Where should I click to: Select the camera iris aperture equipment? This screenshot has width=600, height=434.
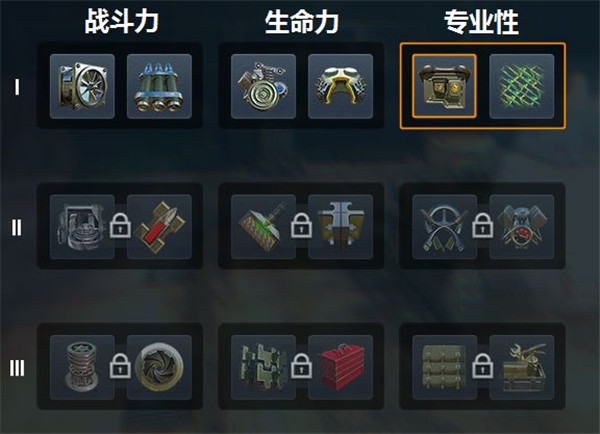[x=159, y=368]
